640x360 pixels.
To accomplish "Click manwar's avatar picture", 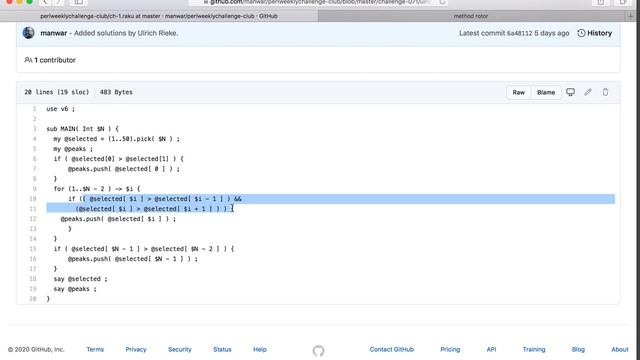I will pyautogui.click(x=29, y=33).
